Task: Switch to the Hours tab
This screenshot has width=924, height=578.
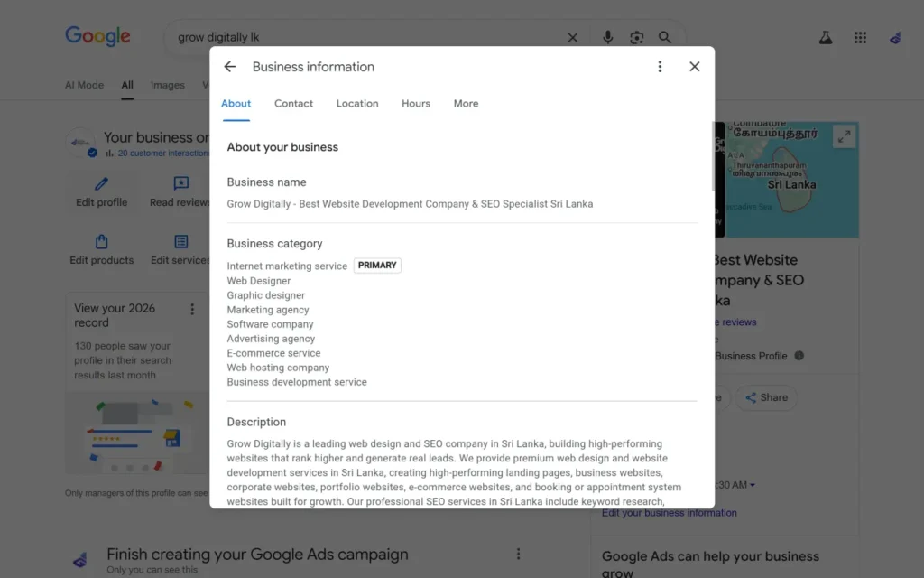Action: pyautogui.click(x=416, y=104)
